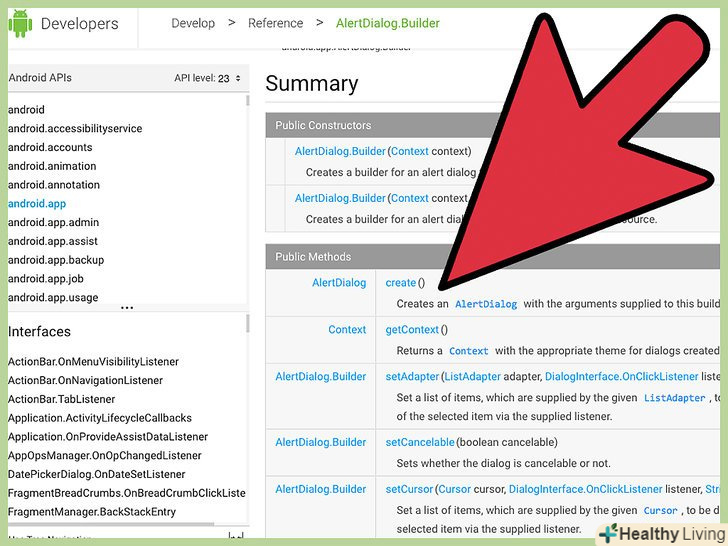Screen dimensions: 728x546
Task: Open FragmentManager.BackStackEntry interface
Action: [x=92, y=512]
